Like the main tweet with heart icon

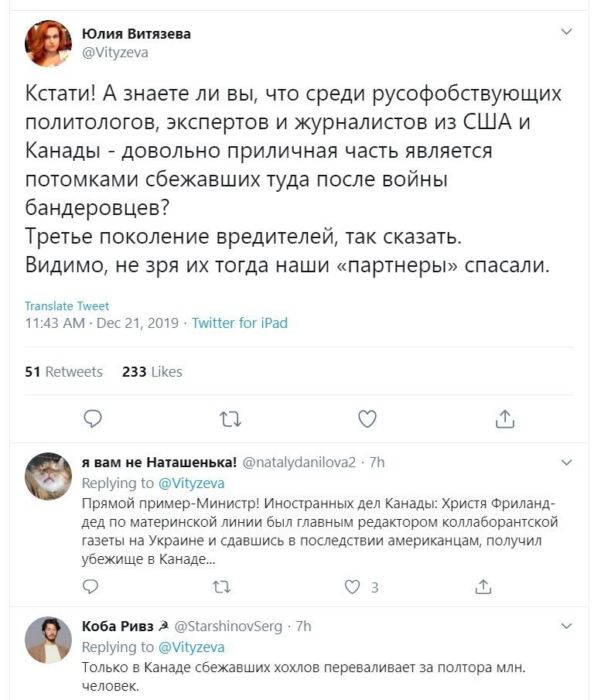[x=367, y=418]
